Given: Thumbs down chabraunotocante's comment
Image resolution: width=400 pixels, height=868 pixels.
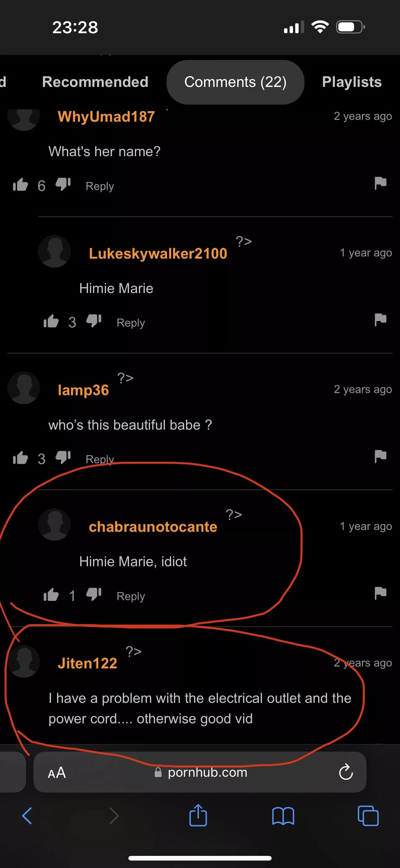Looking at the screenshot, I should click(94, 594).
